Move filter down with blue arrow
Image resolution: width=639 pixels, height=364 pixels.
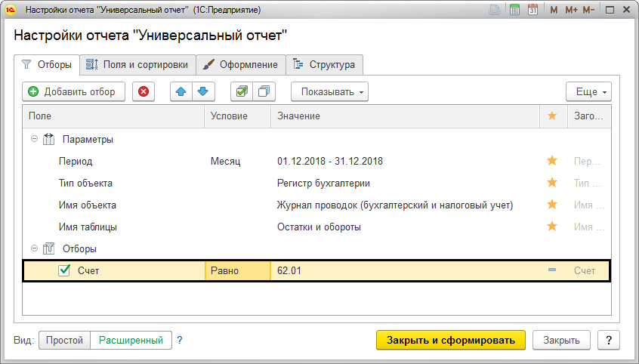pyautogui.click(x=202, y=91)
